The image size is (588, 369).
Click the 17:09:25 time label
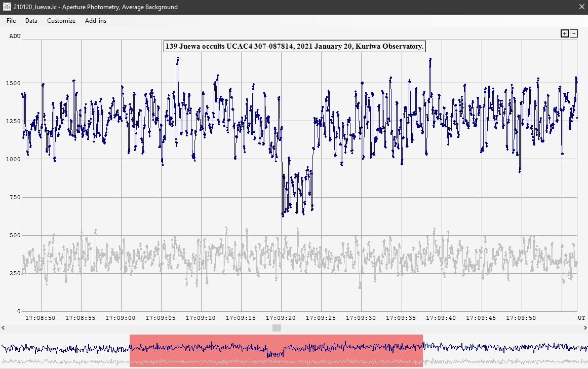click(321, 318)
